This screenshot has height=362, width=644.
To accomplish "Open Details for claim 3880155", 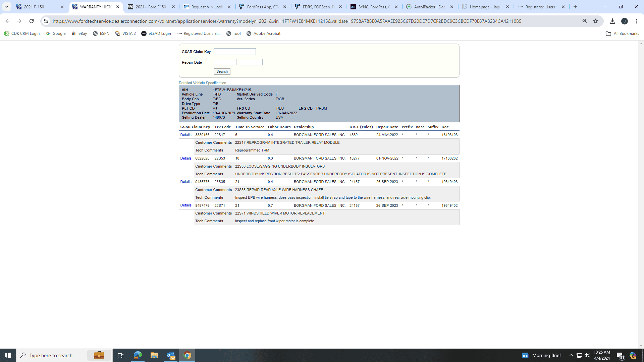I will pyautogui.click(x=186, y=135).
